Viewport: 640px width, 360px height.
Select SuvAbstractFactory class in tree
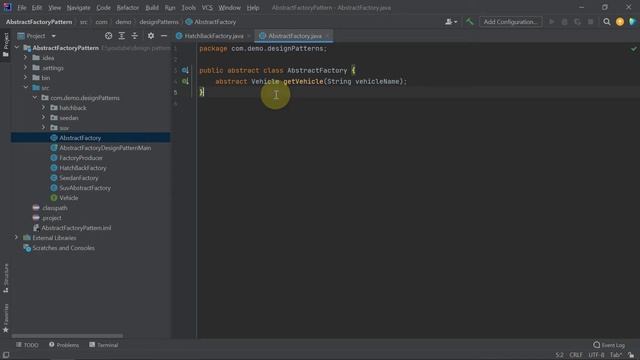tap(85, 188)
